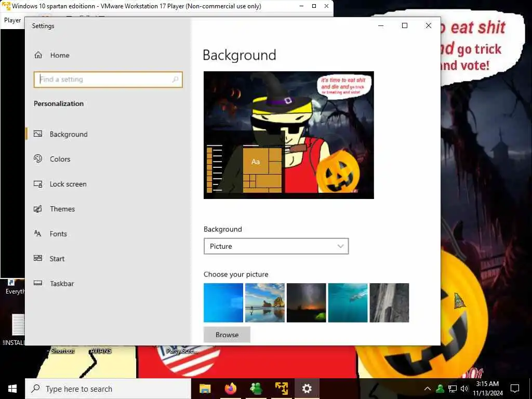Click the green user tray icon
The width and height of the screenshot is (532, 399).
pos(440,389)
